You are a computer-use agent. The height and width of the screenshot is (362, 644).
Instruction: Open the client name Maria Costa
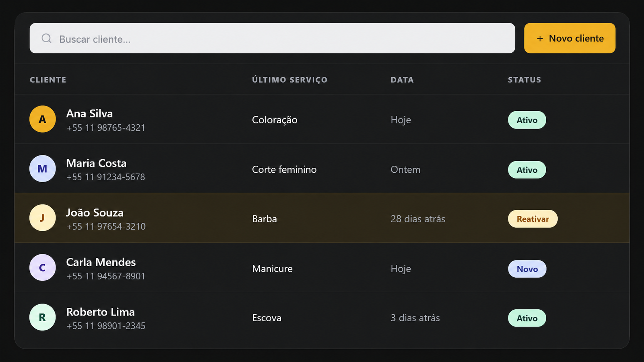pos(96,163)
